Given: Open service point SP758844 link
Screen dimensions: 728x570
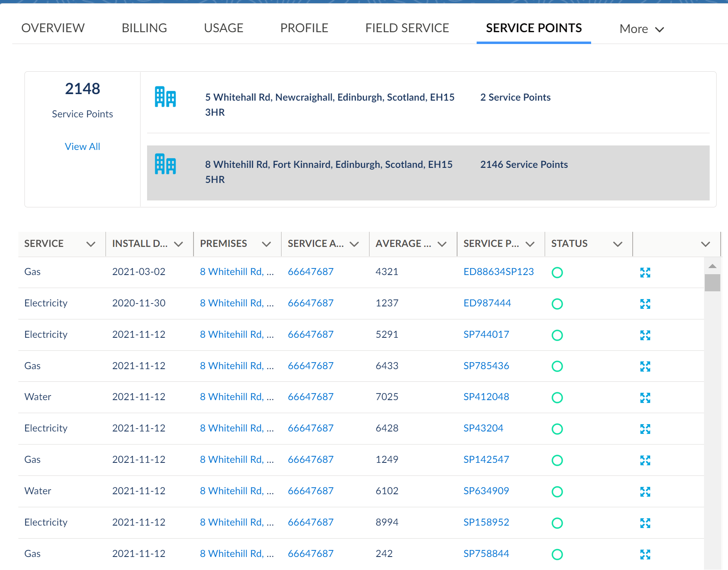Looking at the screenshot, I should 486,554.
